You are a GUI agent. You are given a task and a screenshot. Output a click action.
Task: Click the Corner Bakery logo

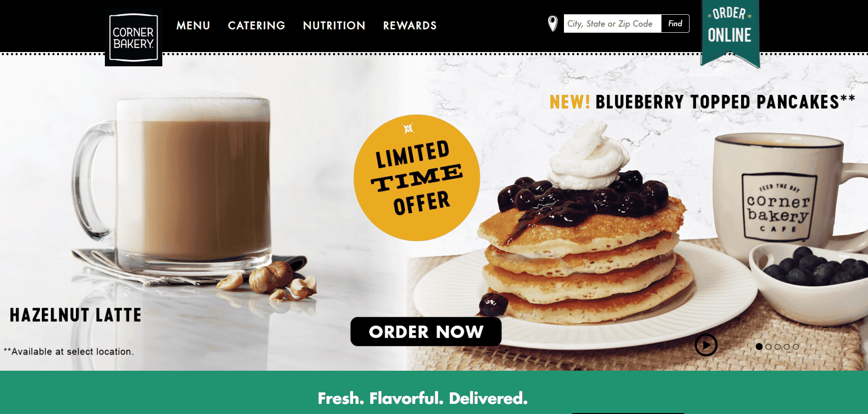pos(133,38)
